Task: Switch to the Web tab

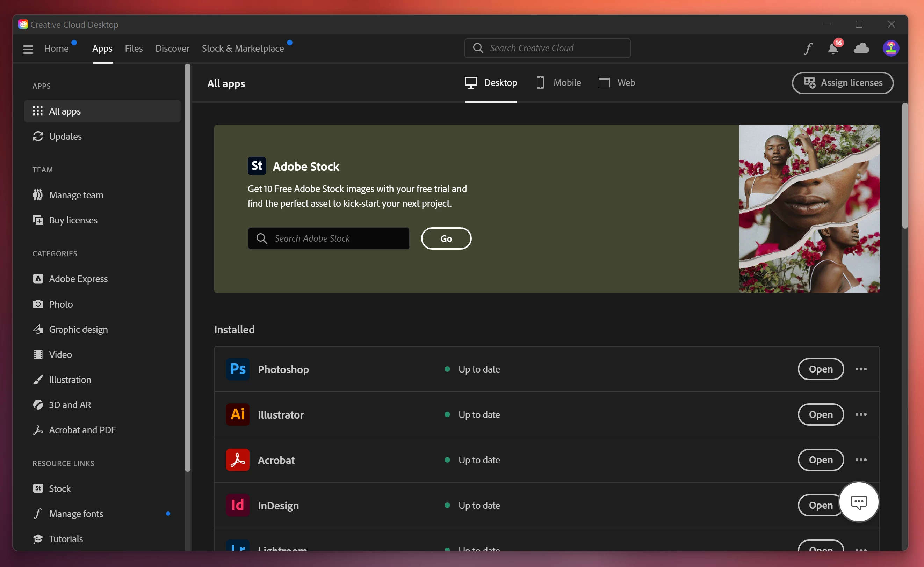Action: (616, 82)
